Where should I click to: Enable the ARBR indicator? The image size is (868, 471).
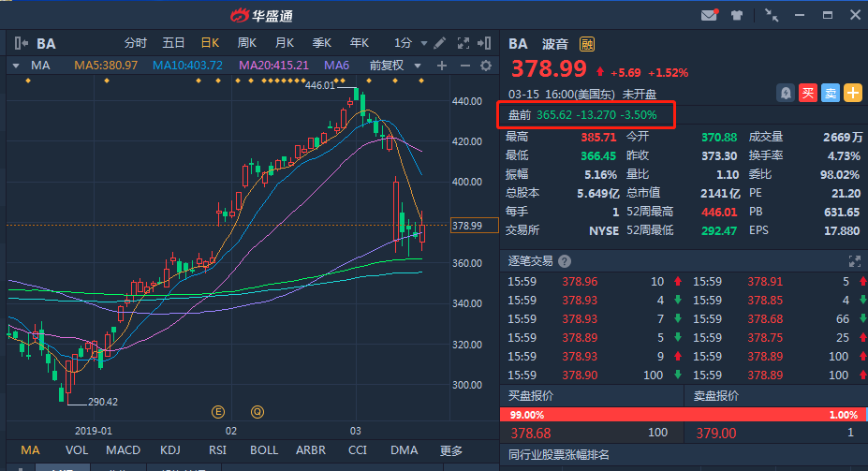[x=311, y=450]
